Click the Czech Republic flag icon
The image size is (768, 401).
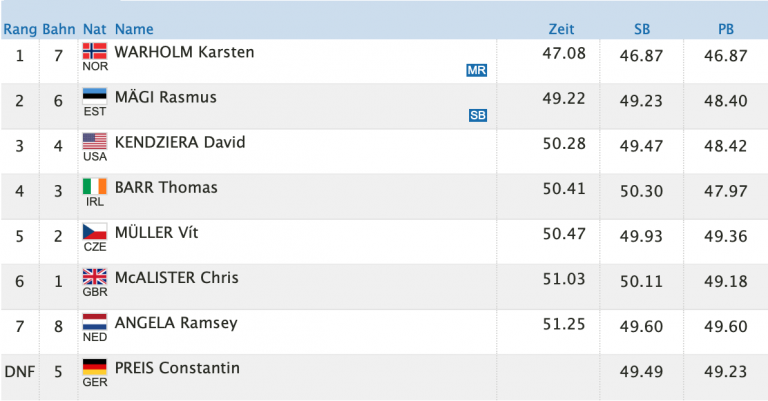(x=95, y=232)
